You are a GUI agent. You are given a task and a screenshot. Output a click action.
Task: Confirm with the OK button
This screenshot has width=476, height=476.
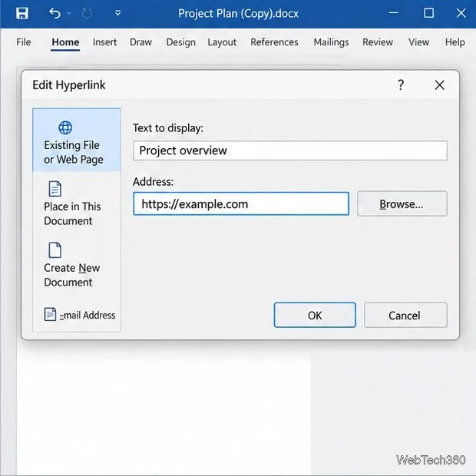pyautogui.click(x=315, y=315)
